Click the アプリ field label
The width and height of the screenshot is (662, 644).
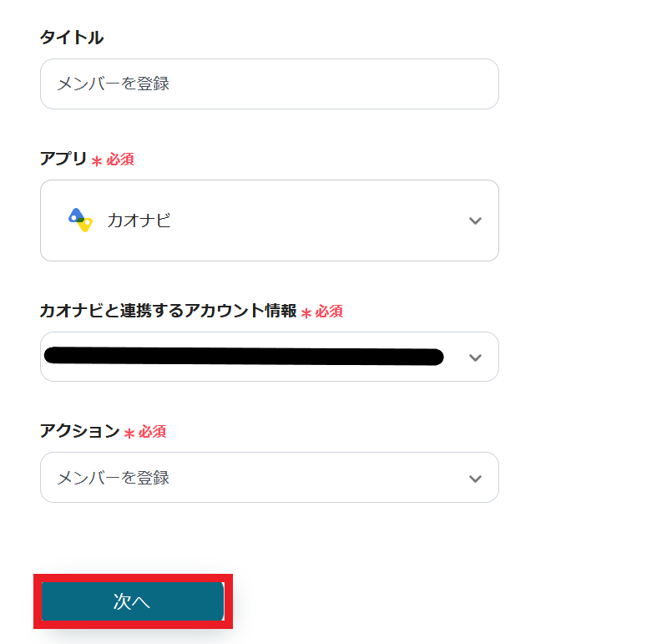63,159
